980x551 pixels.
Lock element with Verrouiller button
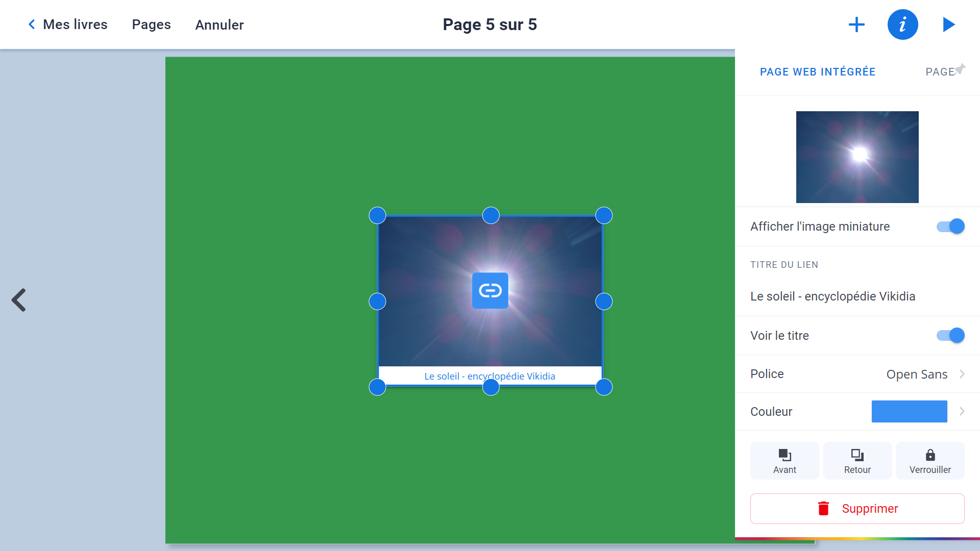930,461
